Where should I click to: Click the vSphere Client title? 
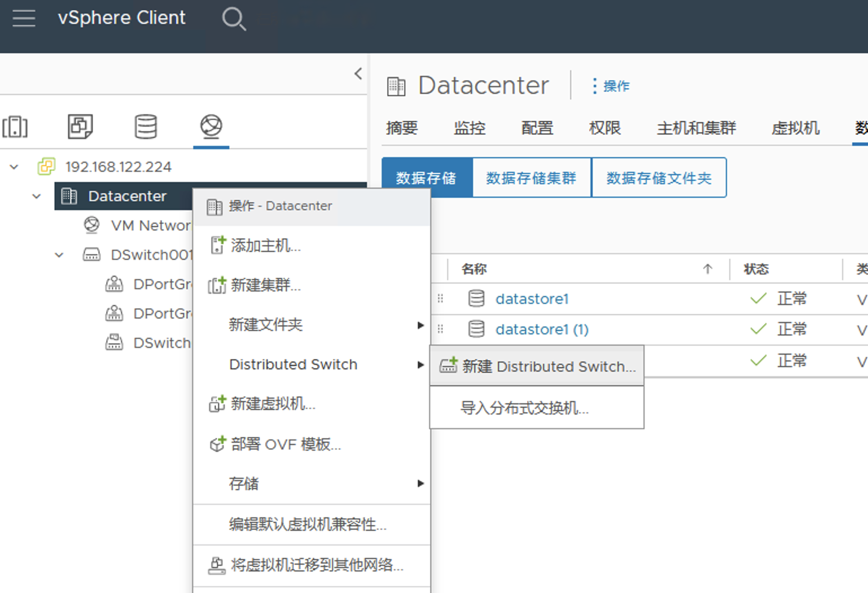click(122, 18)
